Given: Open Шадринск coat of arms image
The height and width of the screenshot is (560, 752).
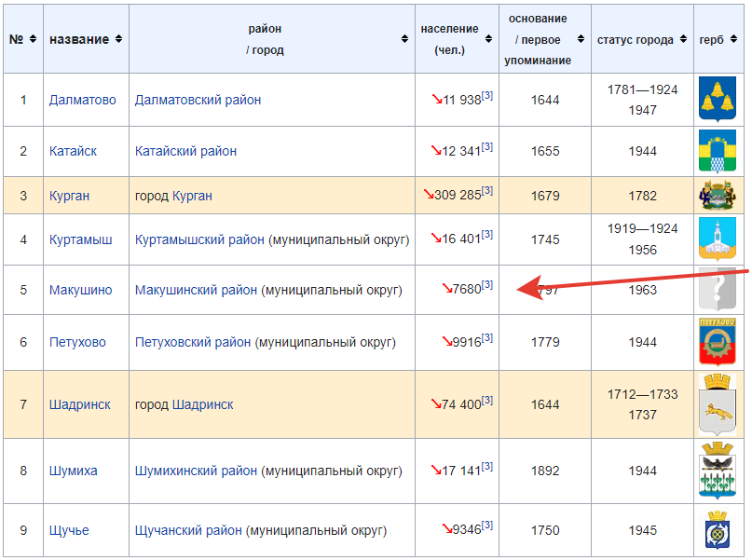Looking at the screenshot, I should tap(718, 404).
